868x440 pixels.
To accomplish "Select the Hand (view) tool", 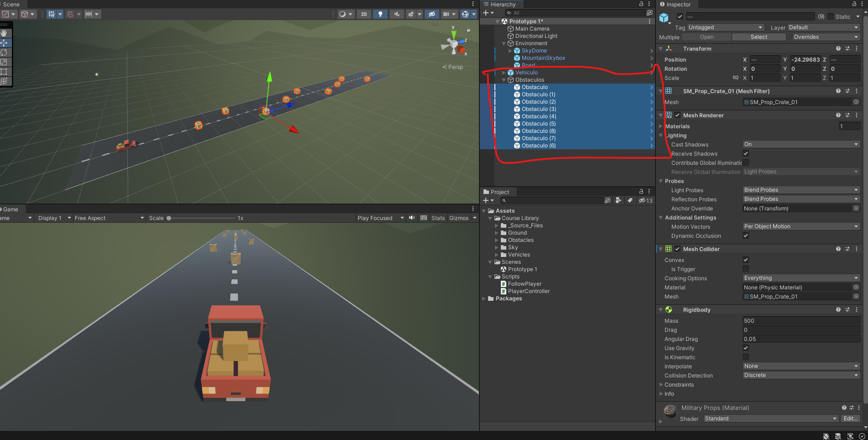I will [x=4, y=33].
